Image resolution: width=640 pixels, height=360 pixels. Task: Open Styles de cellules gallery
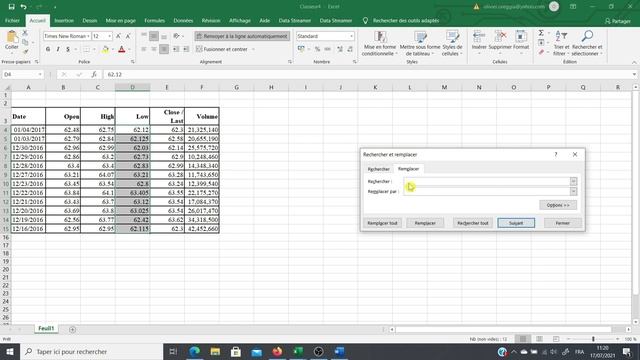point(452,43)
